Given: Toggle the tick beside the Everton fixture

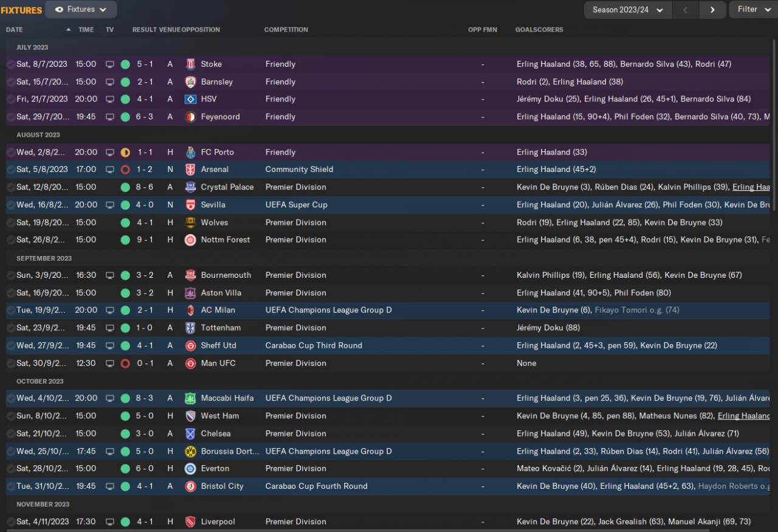Looking at the screenshot, I should click(x=10, y=469).
